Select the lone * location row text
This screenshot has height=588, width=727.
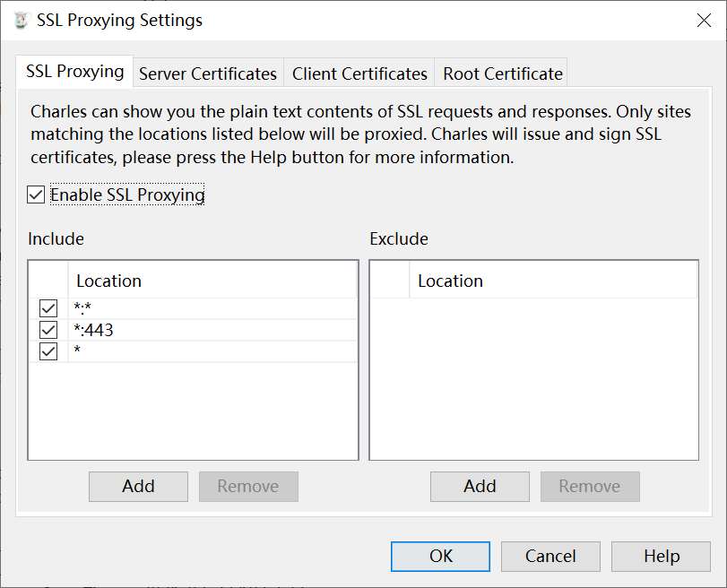77,350
